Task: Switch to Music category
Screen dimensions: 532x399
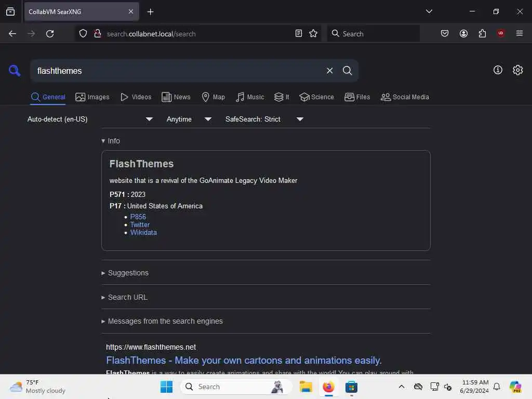Action: click(250, 97)
